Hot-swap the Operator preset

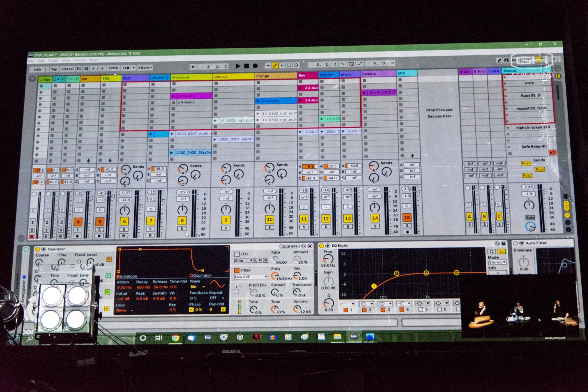click(x=304, y=246)
